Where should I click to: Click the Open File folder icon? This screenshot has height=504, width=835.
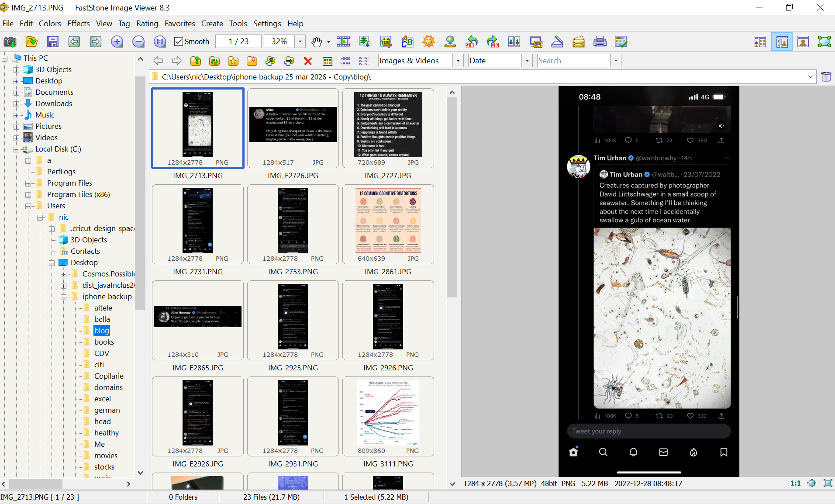click(31, 41)
